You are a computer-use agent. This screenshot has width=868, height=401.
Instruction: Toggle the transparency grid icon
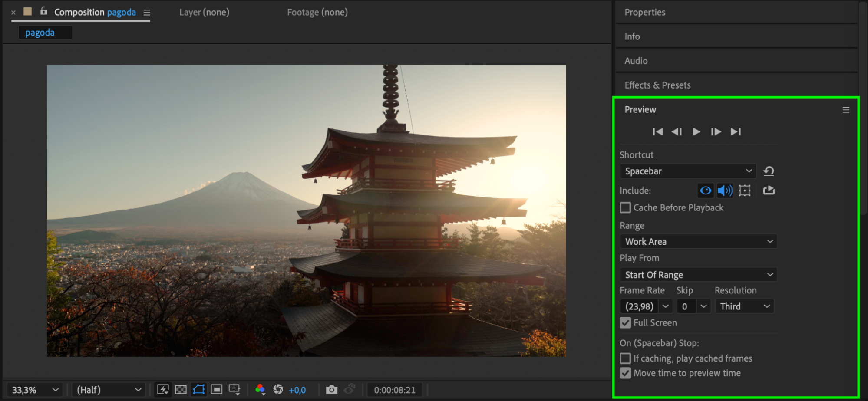tap(181, 390)
